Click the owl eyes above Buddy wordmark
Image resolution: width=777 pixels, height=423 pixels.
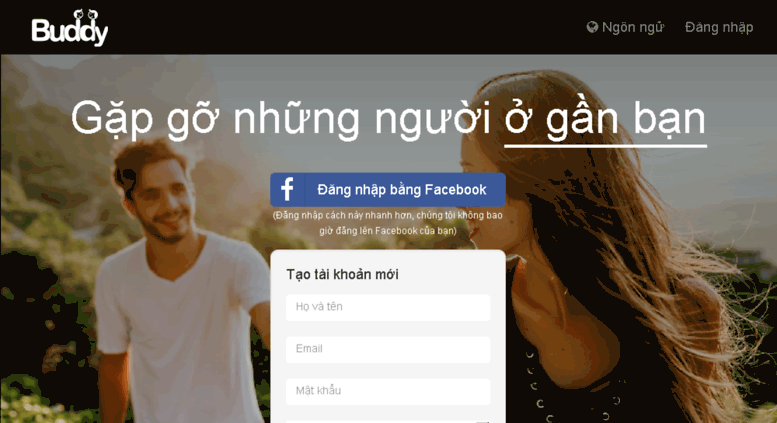(84, 14)
